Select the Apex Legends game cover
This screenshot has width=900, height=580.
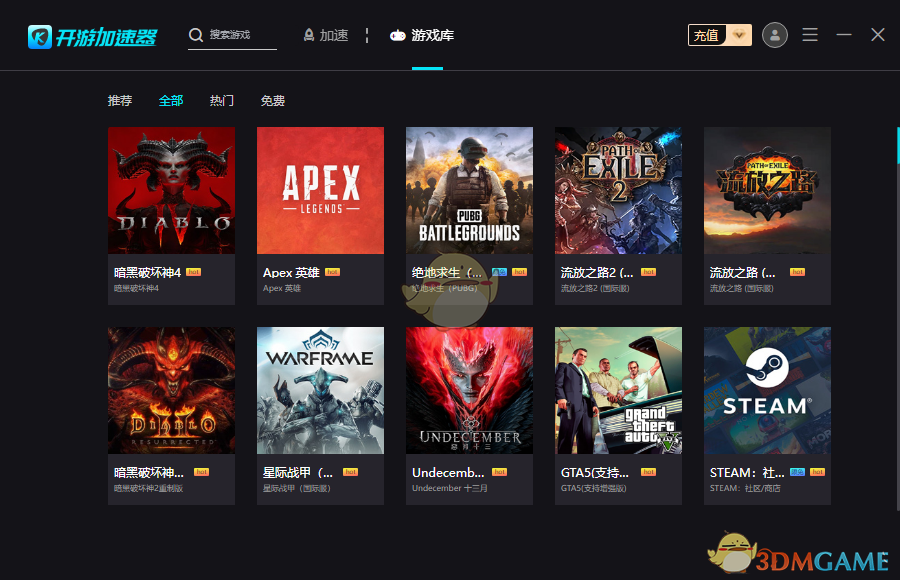(320, 190)
